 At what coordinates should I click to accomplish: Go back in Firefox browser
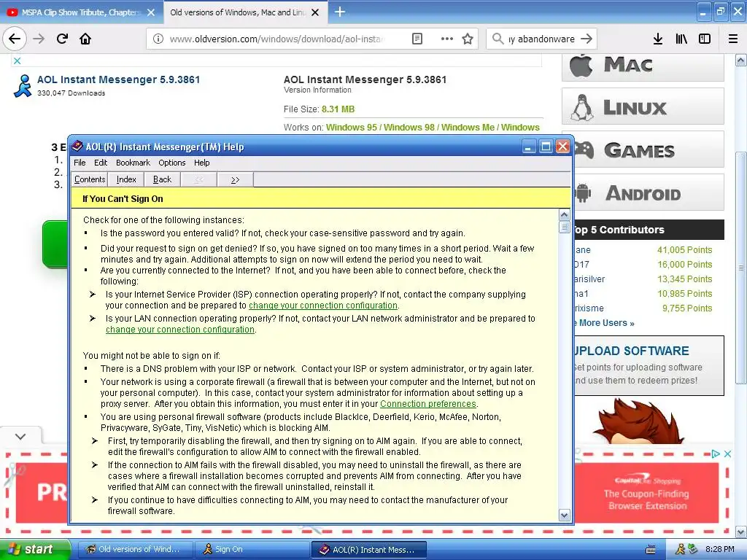15,39
